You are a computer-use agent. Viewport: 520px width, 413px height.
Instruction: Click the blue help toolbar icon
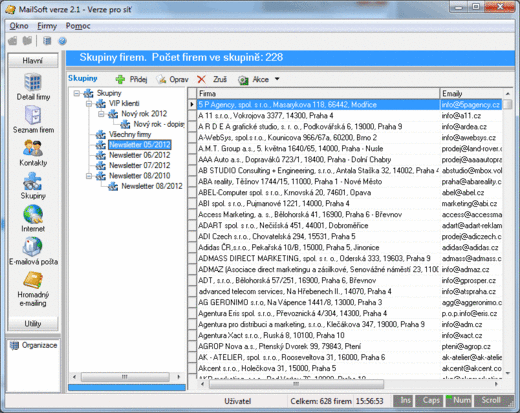click(x=62, y=41)
